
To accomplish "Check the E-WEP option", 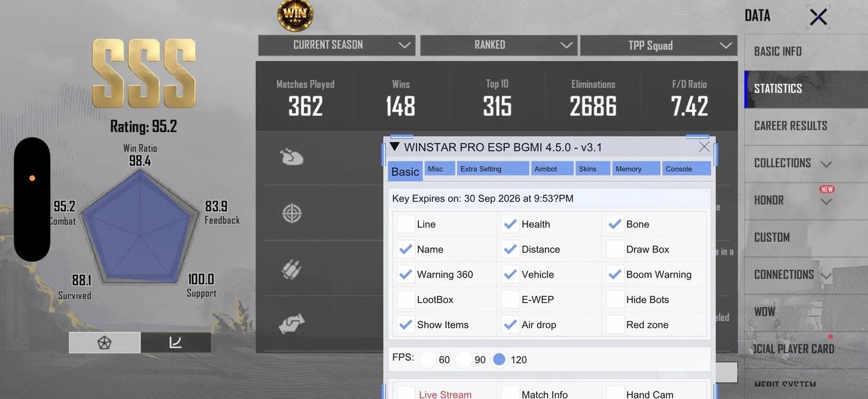I will 510,299.
